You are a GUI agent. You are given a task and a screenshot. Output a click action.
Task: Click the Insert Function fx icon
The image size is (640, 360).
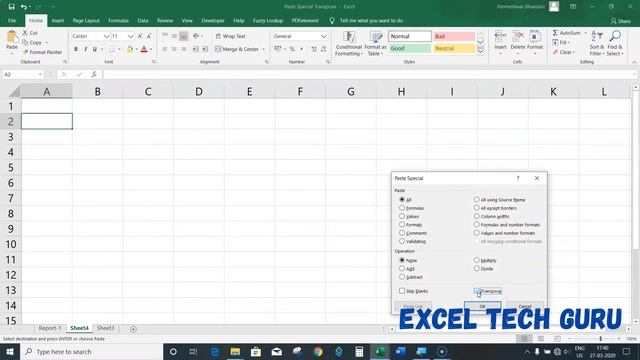94,74
